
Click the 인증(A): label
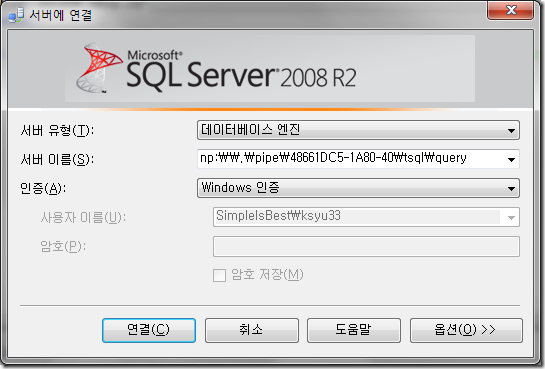(x=43, y=188)
